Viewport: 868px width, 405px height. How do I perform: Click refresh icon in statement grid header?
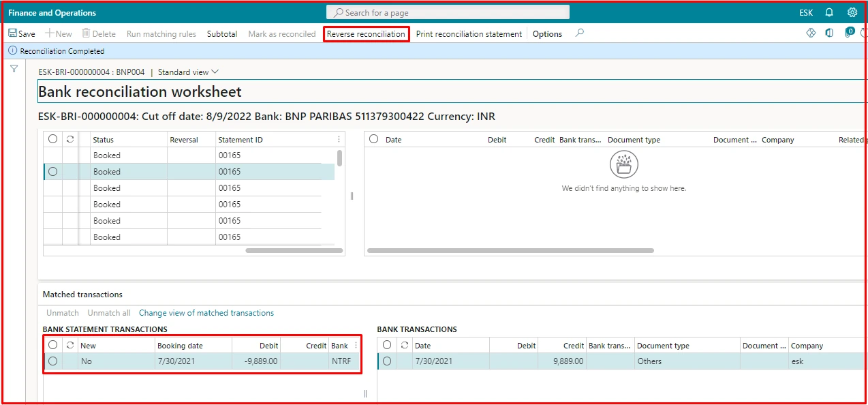click(69, 139)
